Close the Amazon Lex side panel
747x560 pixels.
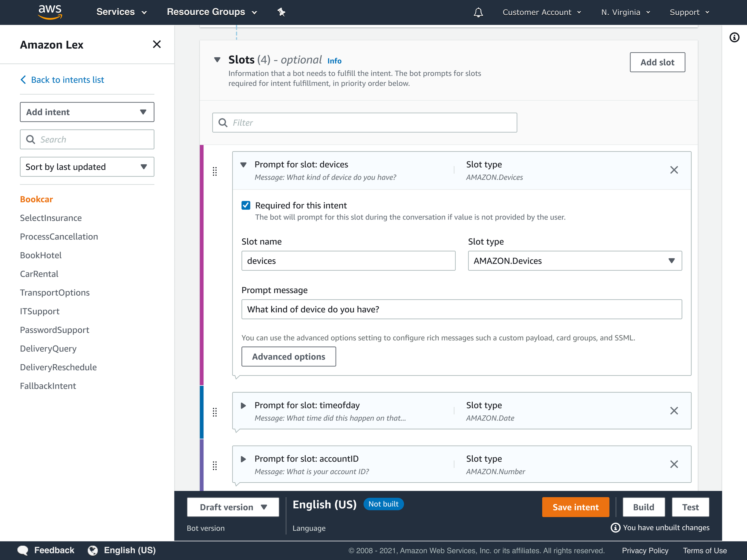pyautogui.click(x=157, y=44)
